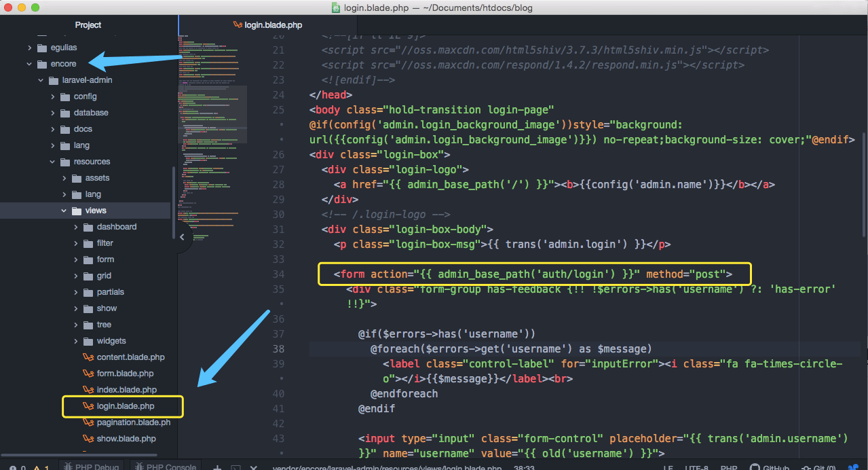
Task: Expand the dashboard folder chevron
Action: click(x=76, y=227)
